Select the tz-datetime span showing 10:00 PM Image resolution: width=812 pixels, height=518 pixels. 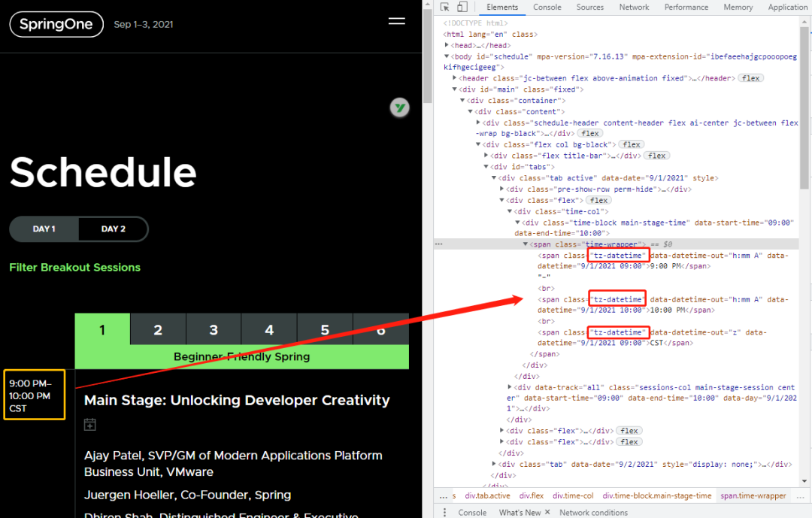point(663,304)
